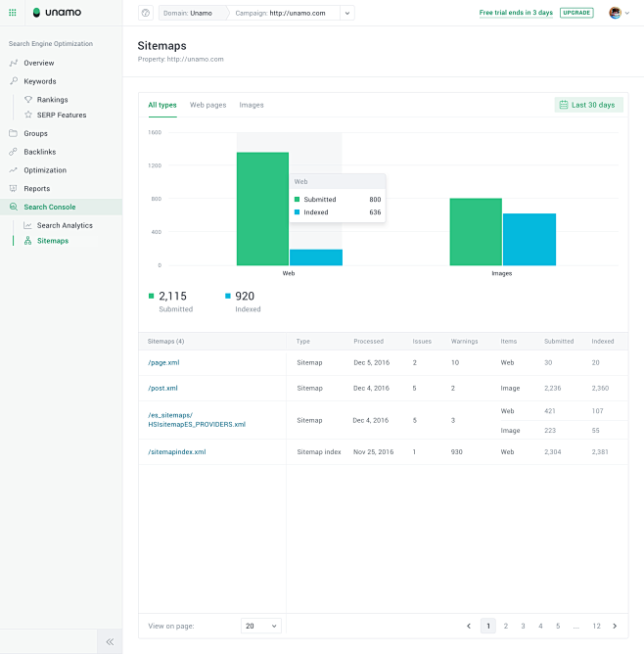644x654 pixels.
Task: Open the Last 30 days date picker
Action: pos(588,105)
